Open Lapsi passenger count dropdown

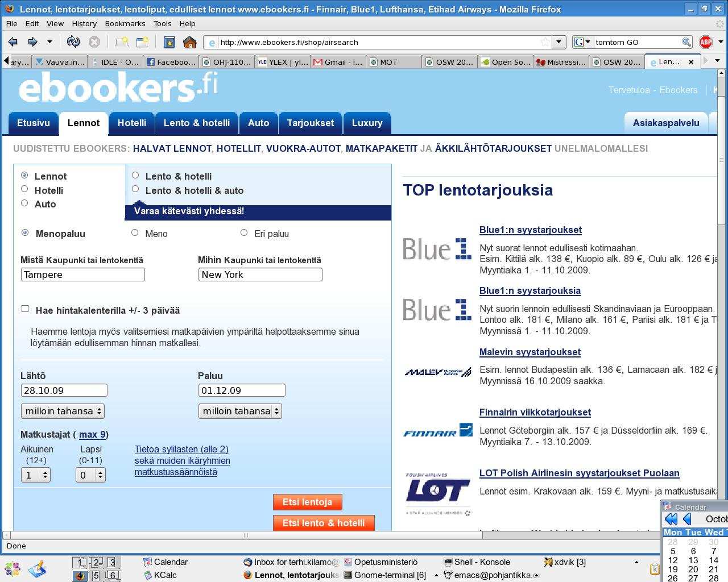pyautogui.click(x=91, y=475)
